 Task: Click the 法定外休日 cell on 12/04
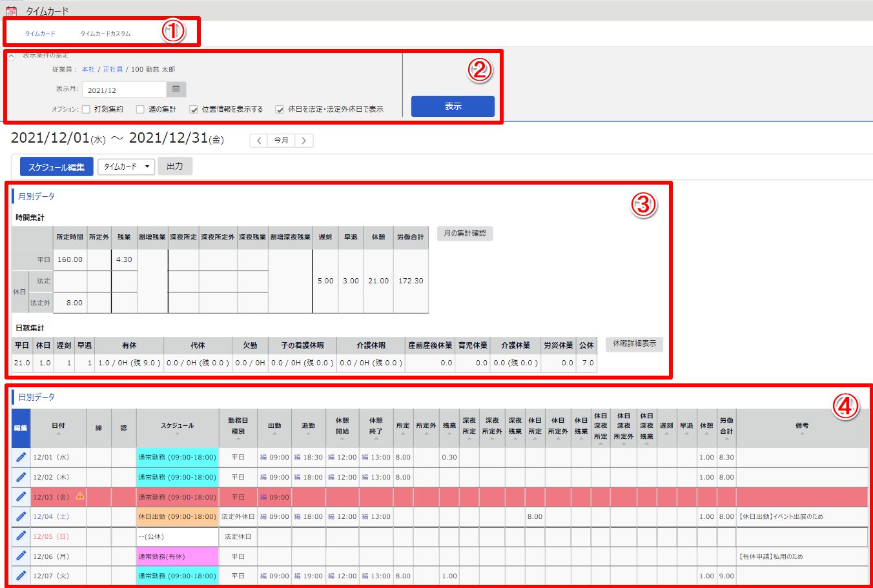coord(238,516)
